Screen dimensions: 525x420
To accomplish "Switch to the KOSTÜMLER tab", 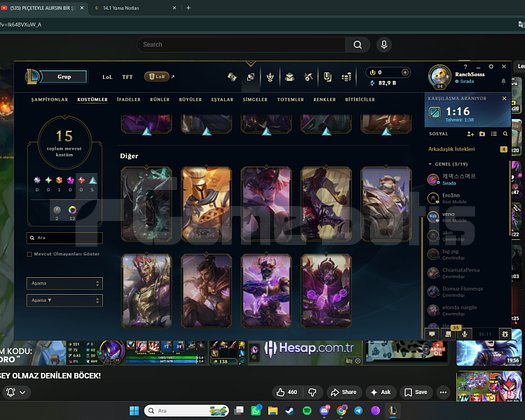I will point(92,99).
